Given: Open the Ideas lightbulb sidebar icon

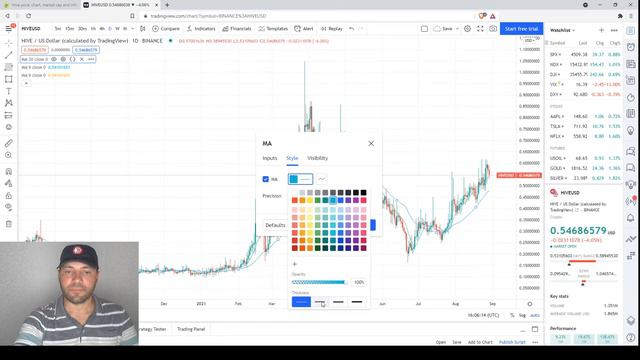Looking at the screenshot, I should (x=631, y=131).
